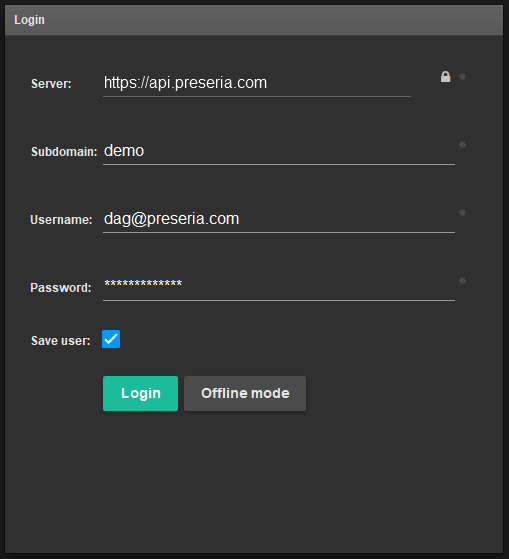Focus the Subdomain field containing demo
The height and width of the screenshot is (559, 509).
tap(279, 151)
